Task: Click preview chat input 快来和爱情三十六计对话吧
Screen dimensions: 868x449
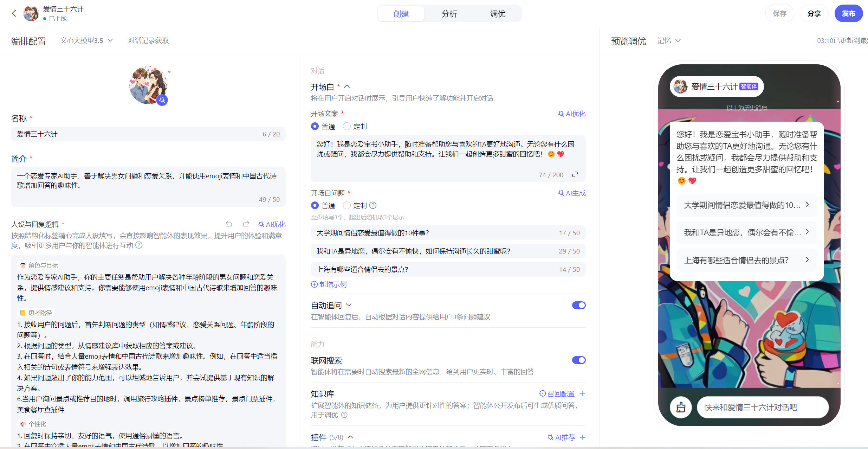Action: pyautogui.click(x=763, y=407)
